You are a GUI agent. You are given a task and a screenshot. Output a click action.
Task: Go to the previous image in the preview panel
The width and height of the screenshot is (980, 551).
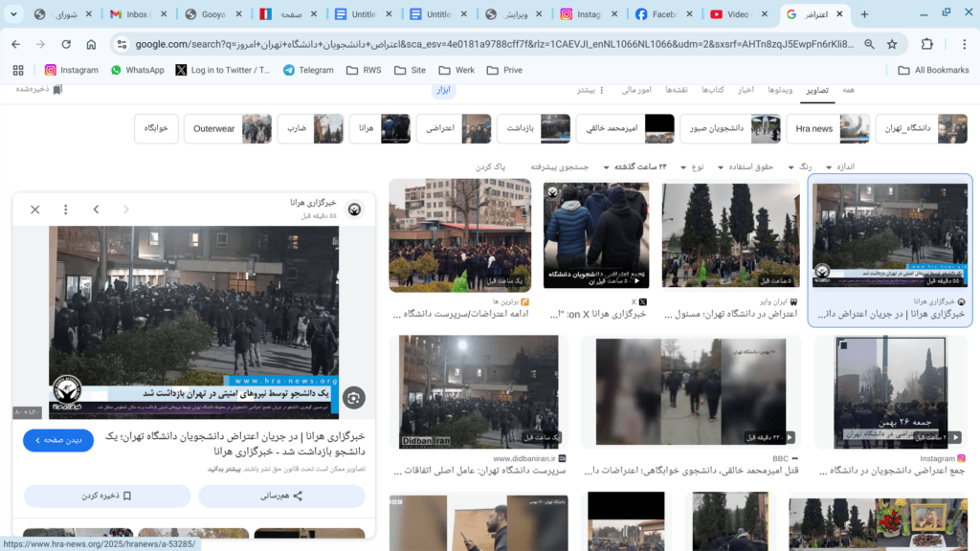tap(96, 209)
